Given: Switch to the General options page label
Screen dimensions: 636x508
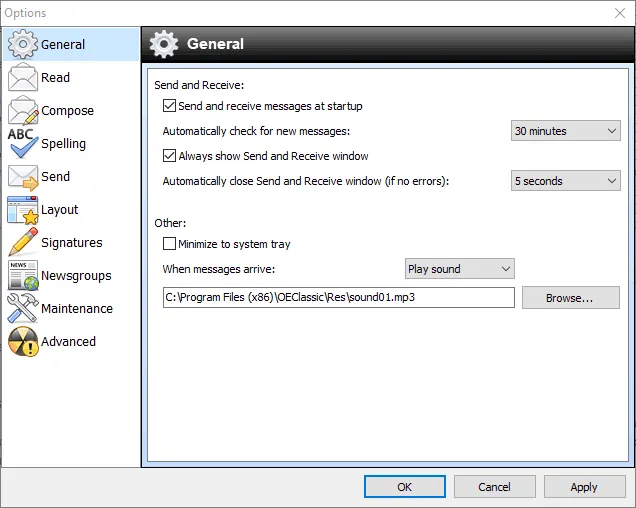Looking at the screenshot, I should (x=63, y=45).
